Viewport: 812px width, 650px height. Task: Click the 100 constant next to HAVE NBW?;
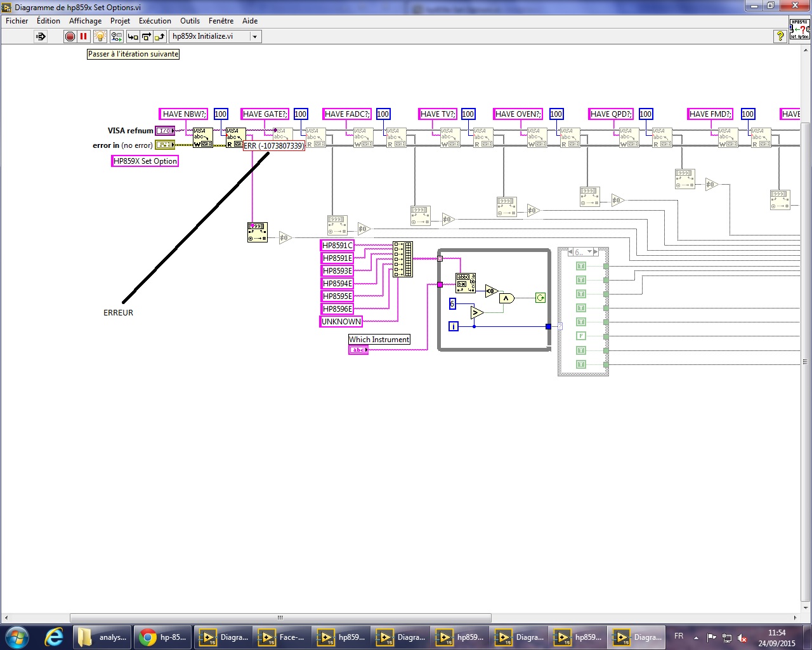(x=221, y=114)
